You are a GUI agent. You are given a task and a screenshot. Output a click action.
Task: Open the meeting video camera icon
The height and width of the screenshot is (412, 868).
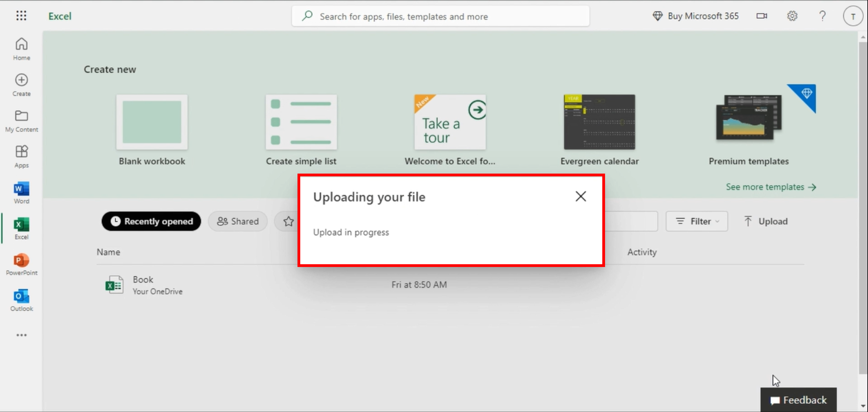[x=761, y=16]
